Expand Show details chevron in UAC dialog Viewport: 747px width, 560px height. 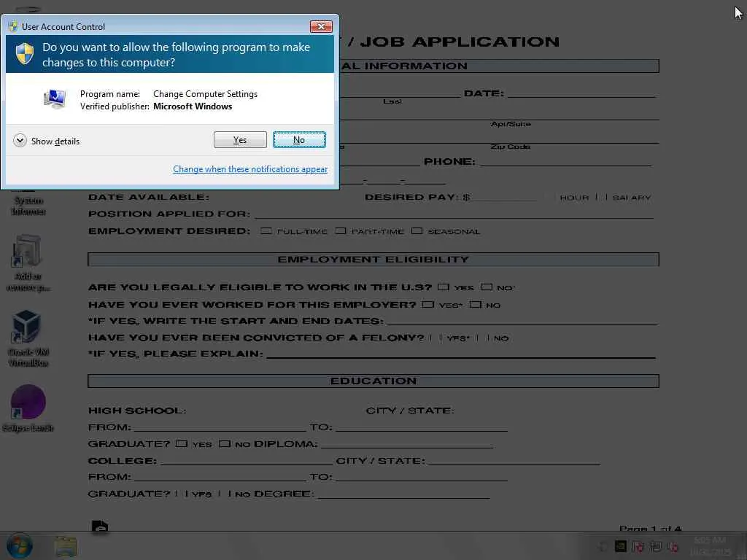tap(20, 141)
